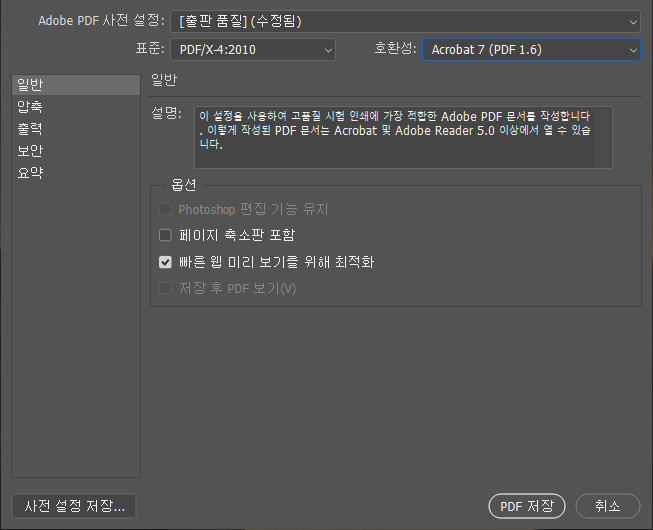
Task: Click the 사전 설정 저장 button
Action: [x=74, y=506]
